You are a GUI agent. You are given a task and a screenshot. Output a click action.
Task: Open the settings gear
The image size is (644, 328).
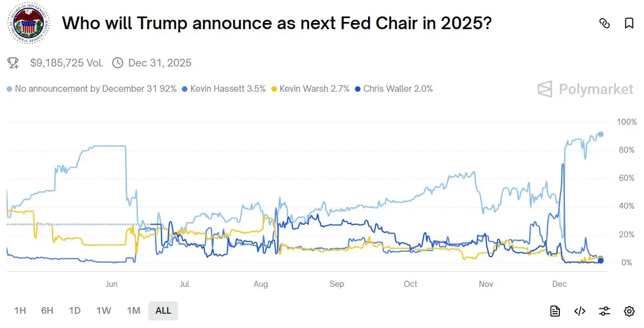[x=629, y=310]
